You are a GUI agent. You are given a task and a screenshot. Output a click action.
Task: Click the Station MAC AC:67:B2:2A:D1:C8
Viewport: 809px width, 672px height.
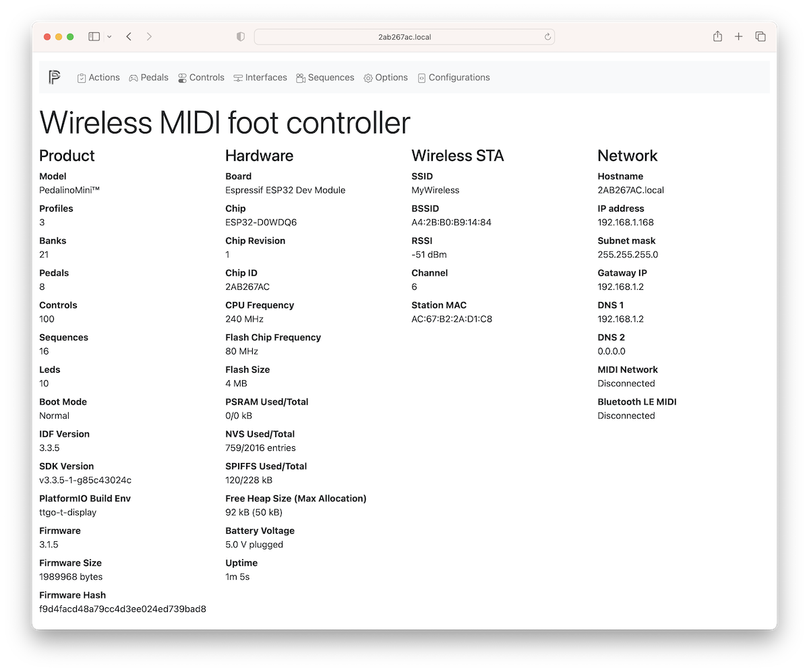[452, 319]
